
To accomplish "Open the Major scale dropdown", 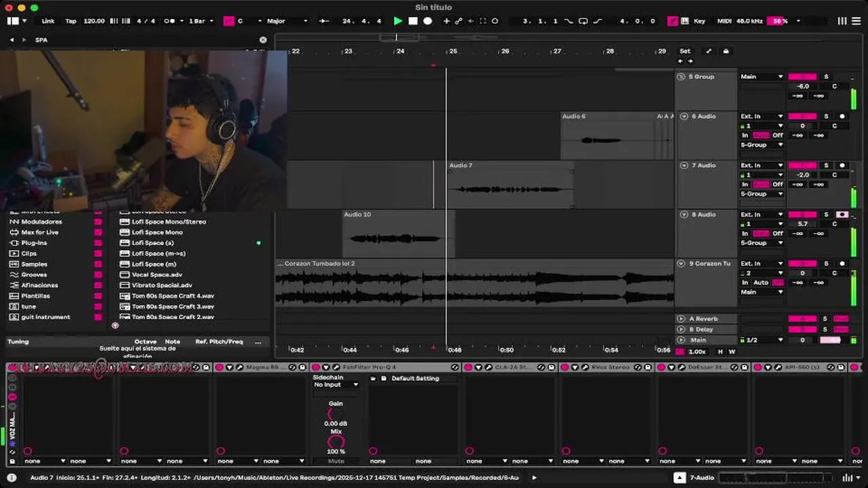I will tap(287, 21).
